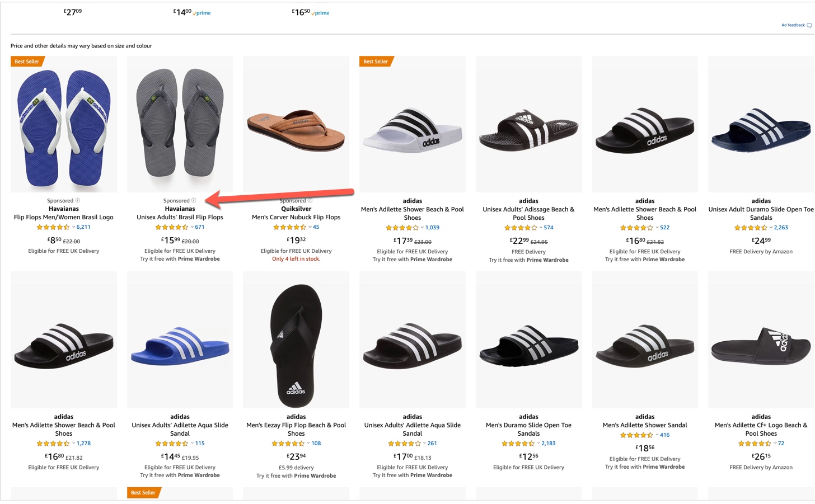Viewport: 815px width, 504px height.
Task: Click the Best Seller badge on the white adidas slide
Action: (376, 62)
